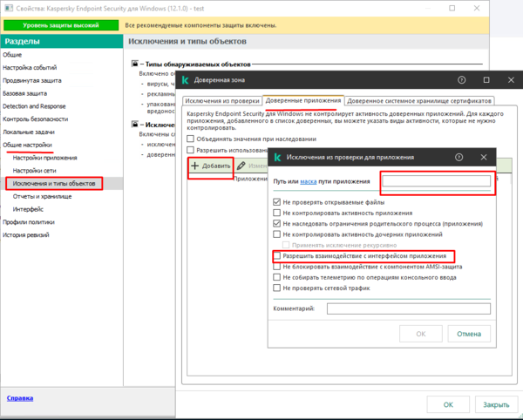Follow the Справка link

(x=21, y=398)
